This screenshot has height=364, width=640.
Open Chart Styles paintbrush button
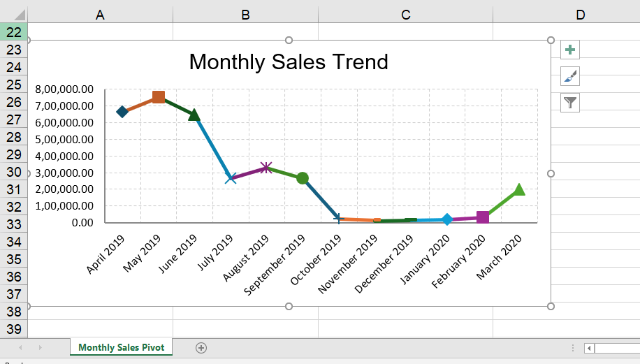(570, 76)
